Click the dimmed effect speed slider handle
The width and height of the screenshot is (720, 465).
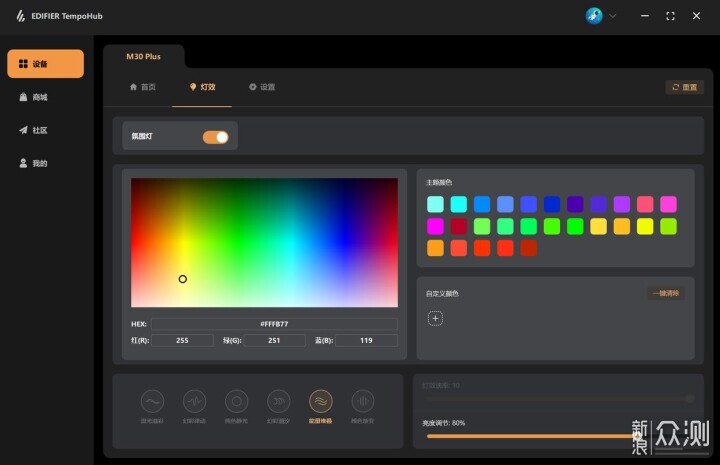click(689, 399)
